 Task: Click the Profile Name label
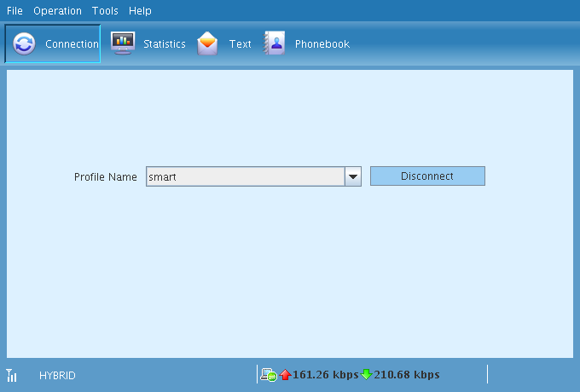coord(105,177)
